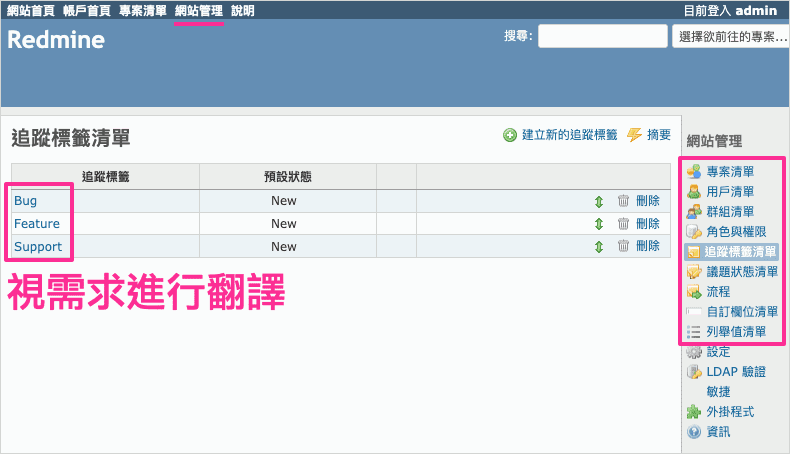This screenshot has width=790, height=454.
Task: Click the LDAP 驗證 icon in sidebar
Action: point(694,372)
